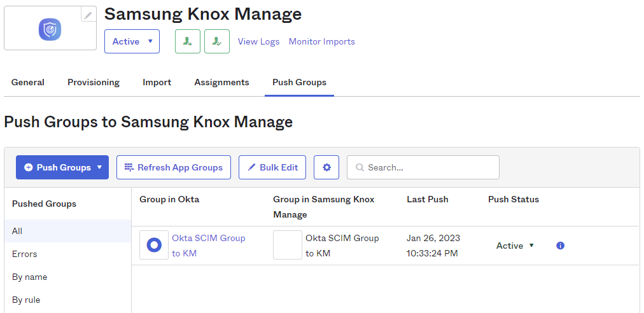Click the empty Samsung Knox group thumbnail
Viewport: 644px width, 313px height.
(288, 245)
